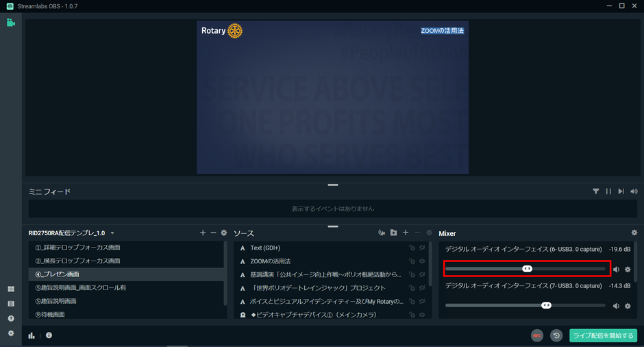The image size is (644, 347).
Task: Open source properties gear in sources header
Action: 429,232
